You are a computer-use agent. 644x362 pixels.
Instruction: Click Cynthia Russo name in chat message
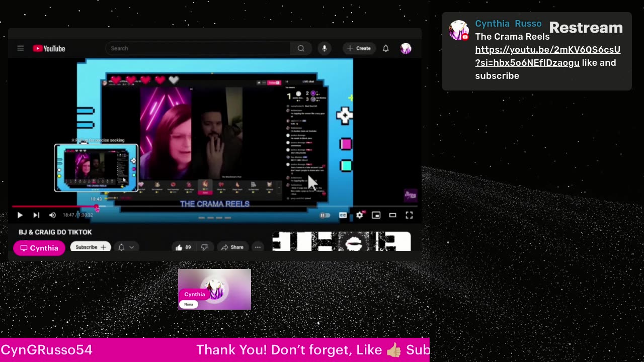pyautogui.click(x=508, y=24)
